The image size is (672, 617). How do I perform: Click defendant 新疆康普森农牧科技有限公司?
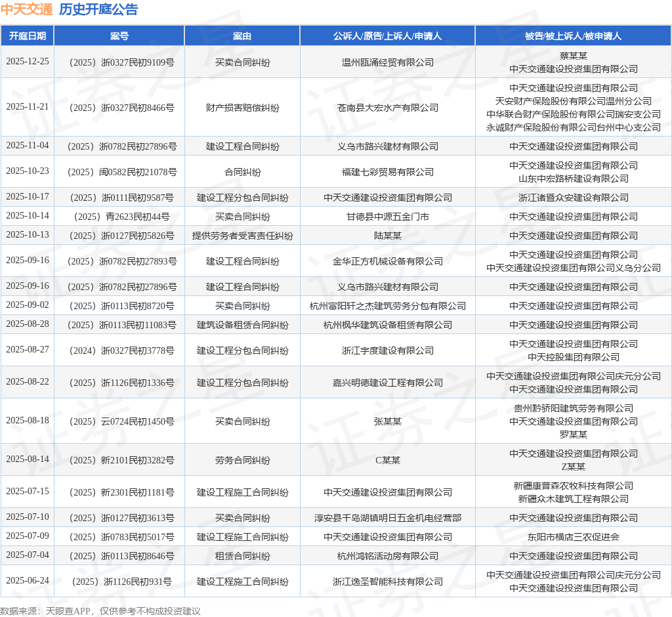(x=573, y=486)
